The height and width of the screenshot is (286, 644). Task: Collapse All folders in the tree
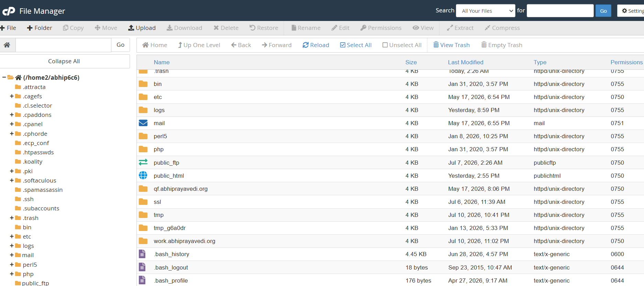(x=64, y=61)
